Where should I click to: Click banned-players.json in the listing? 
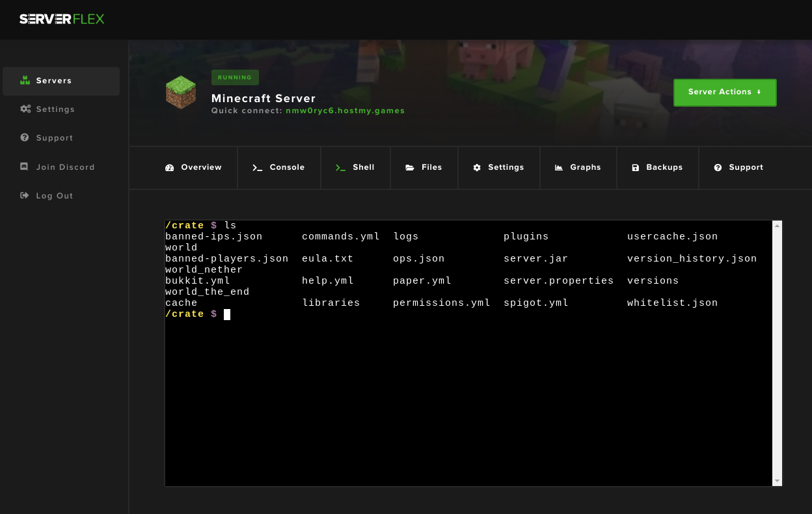(x=227, y=259)
